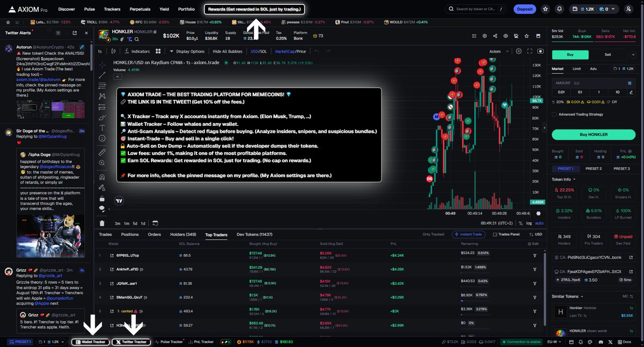644x347 pixels.
Task: Filter trader 6fP6tS...U7cp with the funnel icon
Action: click(x=535, y=255)
